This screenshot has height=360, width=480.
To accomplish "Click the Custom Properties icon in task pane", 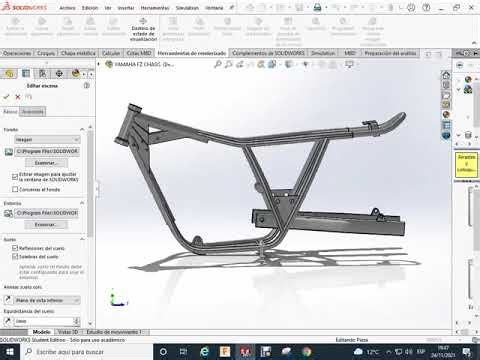I will (446, 125).
